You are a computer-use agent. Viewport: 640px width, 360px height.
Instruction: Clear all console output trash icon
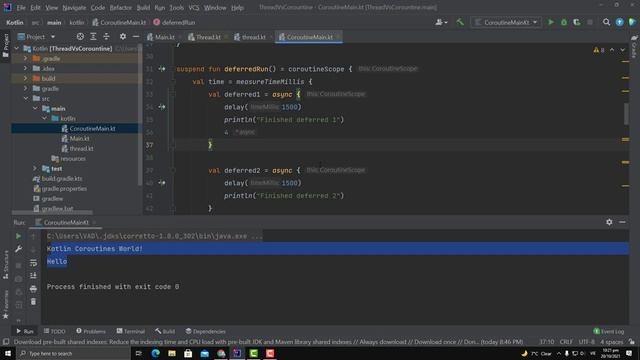tap(33, 302)
